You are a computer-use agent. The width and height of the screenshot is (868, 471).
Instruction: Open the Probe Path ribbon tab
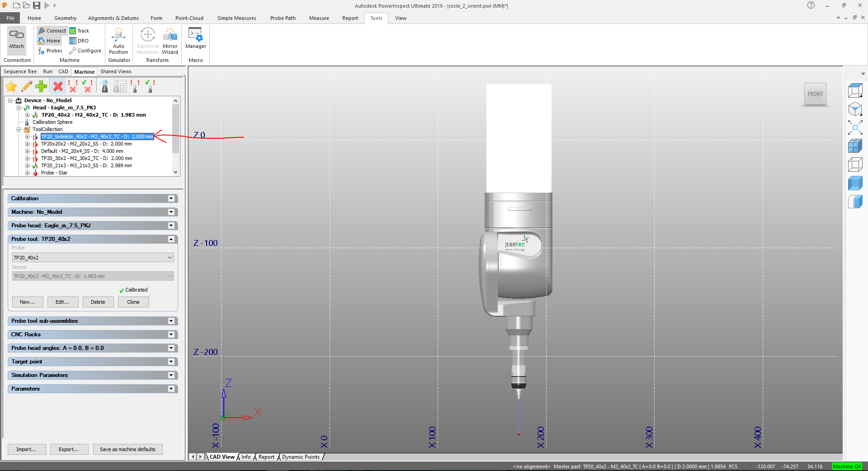283,18
